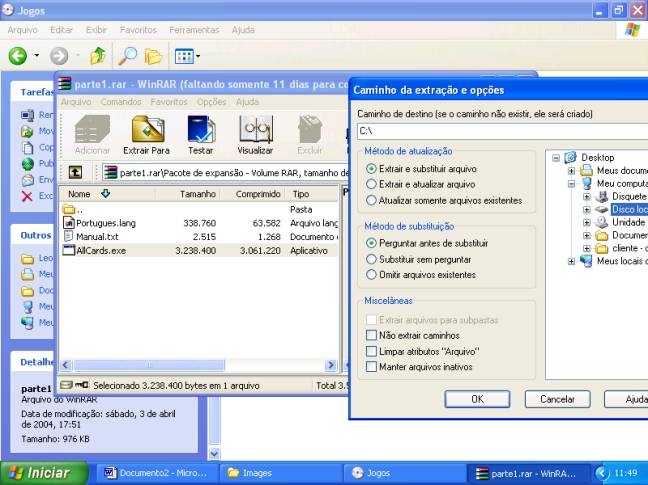Expand the cliente folder tree node
Viewport: 648px width, 485px height.
586,249
